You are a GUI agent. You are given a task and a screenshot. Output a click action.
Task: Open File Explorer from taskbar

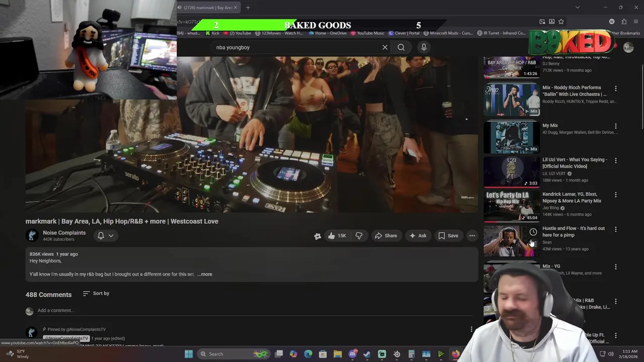pos(338,354)
